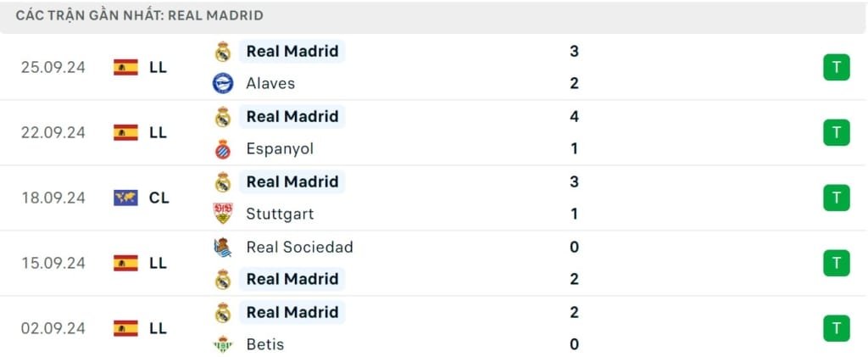Viewport: 868px width, 357px height.
Task: Open the Alaves team link
Action: coord(270,83)
